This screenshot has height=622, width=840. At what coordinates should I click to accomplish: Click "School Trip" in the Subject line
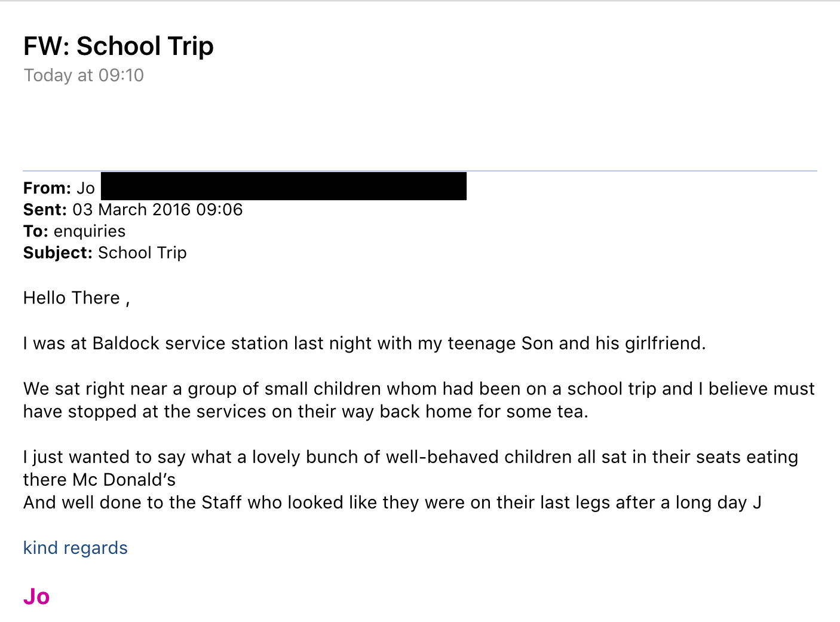(142, 253)
